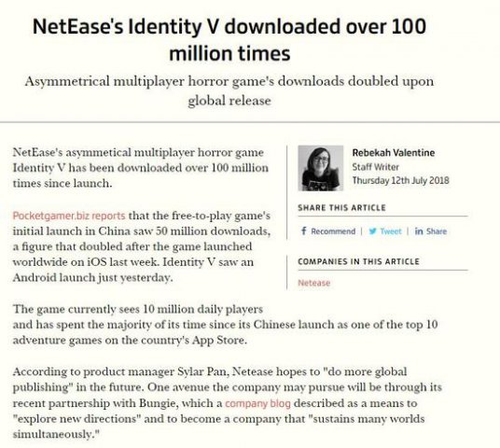Click the LinkedIn 'in' icon
Viewport: 500px width, 448px height.
(x=419, y=231)
